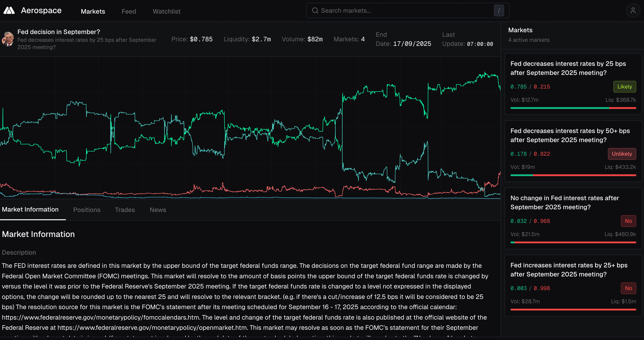Click the search magnifier icon
Screen dimensions: 644x340
pyautogui.click(x=315, y=10)
